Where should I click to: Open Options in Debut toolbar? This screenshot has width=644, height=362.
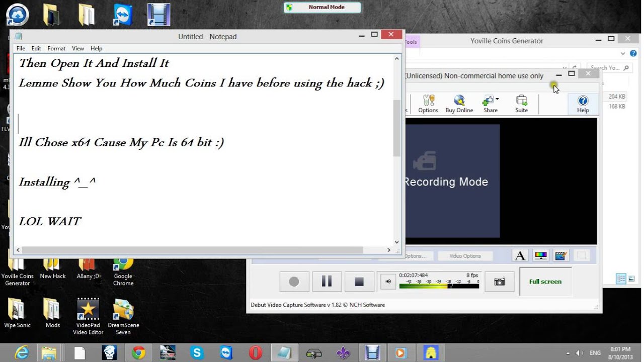tap(428, 104)
